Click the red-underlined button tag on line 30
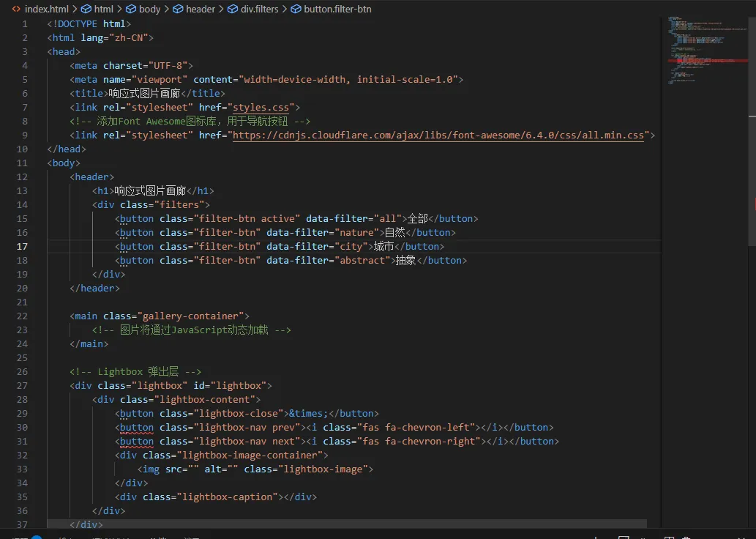This screenshot has height=539, width=756. [137, 428]
